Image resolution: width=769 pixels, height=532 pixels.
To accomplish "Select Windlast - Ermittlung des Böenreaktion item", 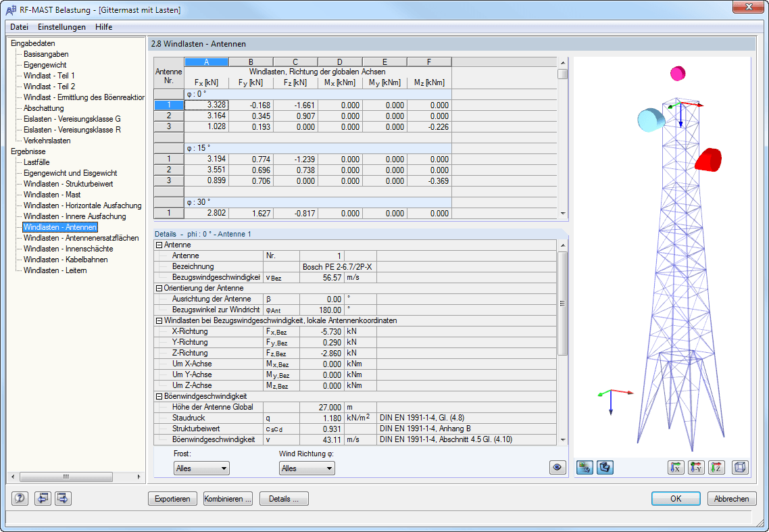I will [84, 97].
